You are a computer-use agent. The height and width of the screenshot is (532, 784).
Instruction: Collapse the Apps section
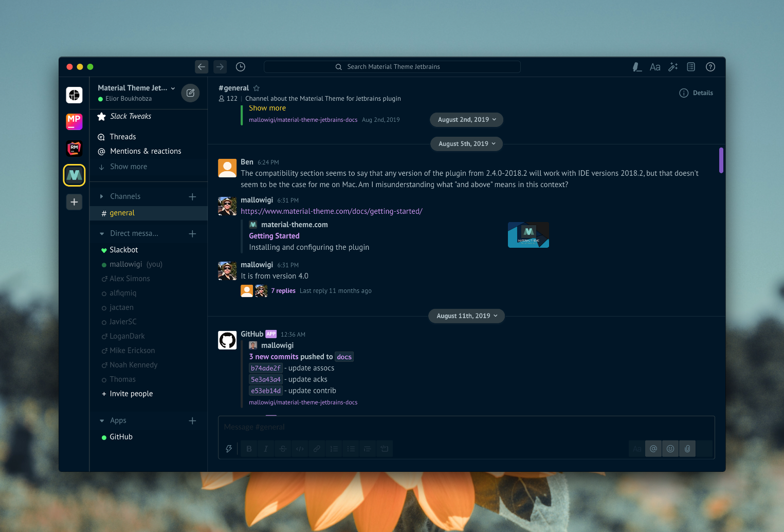point(101,420)
